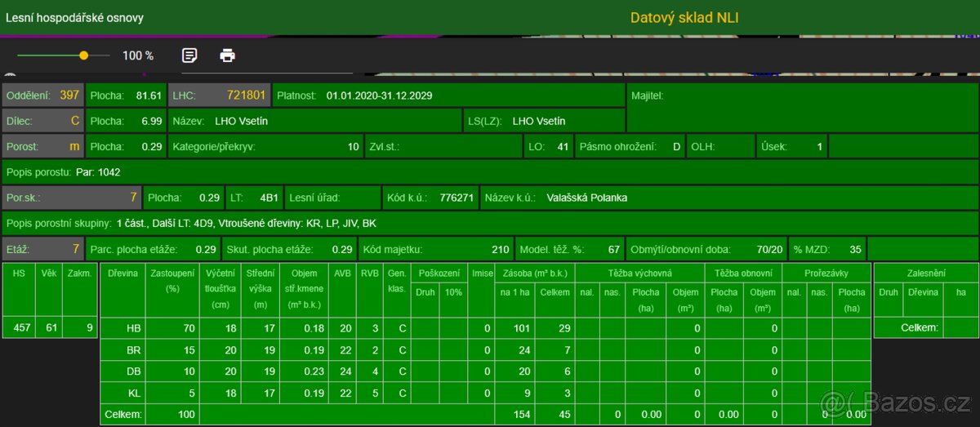Select the LHC 721801 field
Viewport: 980px width, 427px height.
tap(219, 96)
